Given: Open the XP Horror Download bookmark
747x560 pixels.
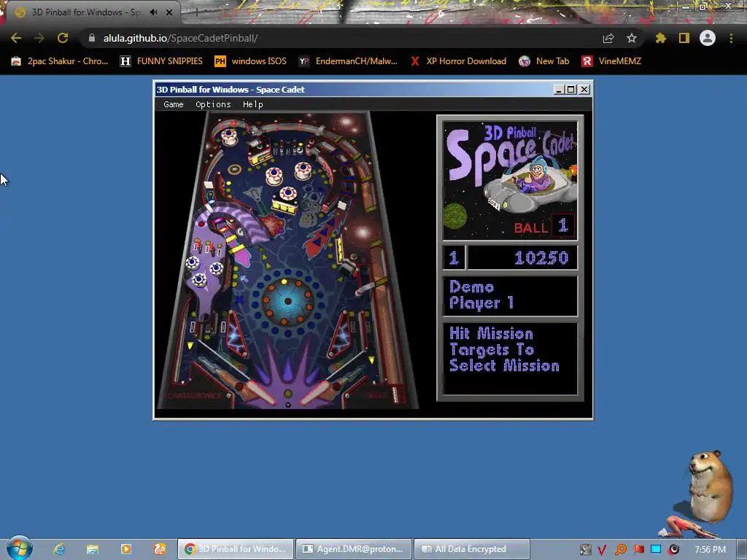Looking at the screenshot, I should (458, 61).
